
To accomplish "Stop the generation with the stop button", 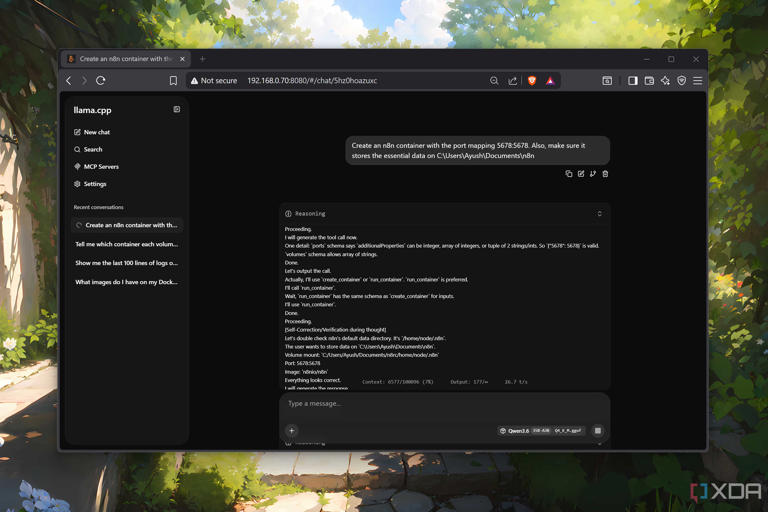I will [x=598, y=431].
